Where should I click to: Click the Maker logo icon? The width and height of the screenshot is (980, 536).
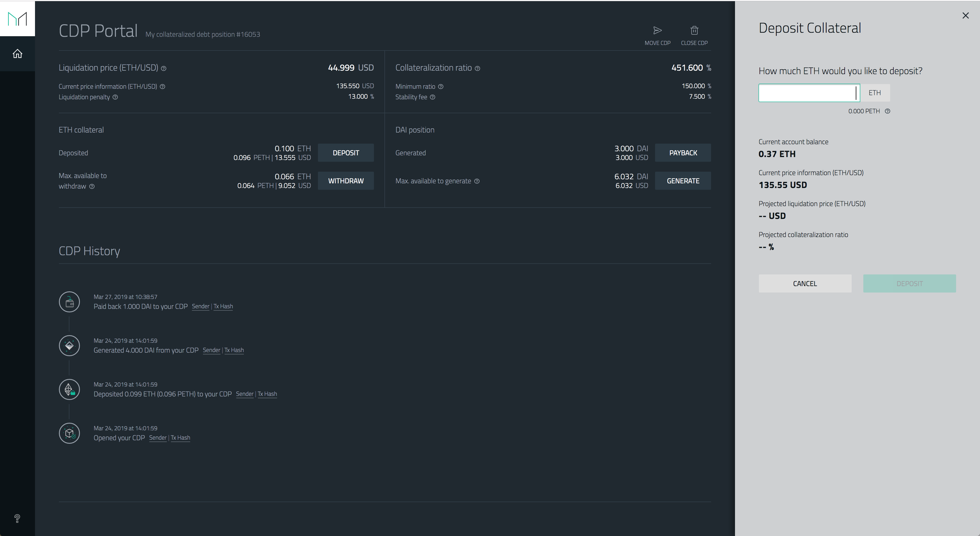tap(17, 18)
